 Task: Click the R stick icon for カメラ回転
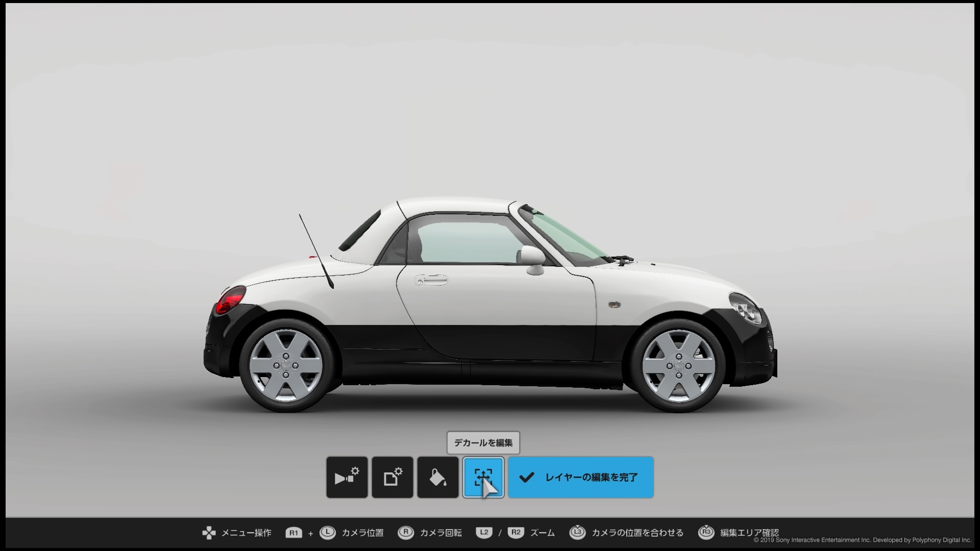coord(406,533)
